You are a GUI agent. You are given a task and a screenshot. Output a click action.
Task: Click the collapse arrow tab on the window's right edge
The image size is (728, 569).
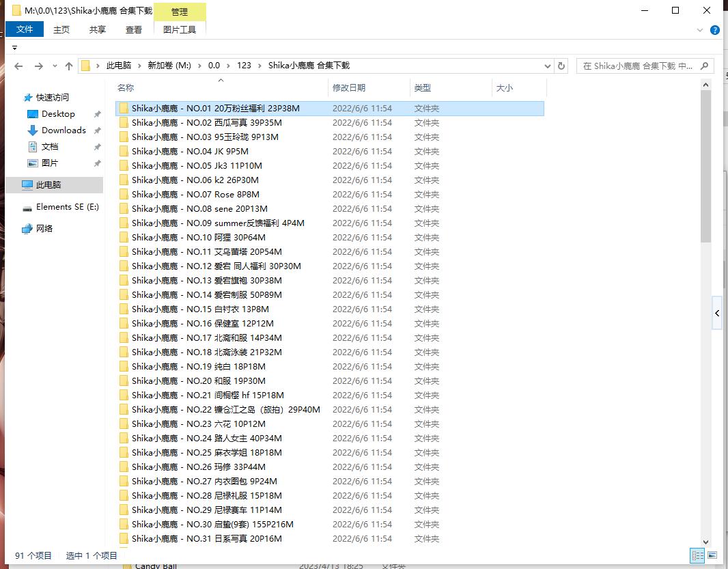(x=717, y=314)
